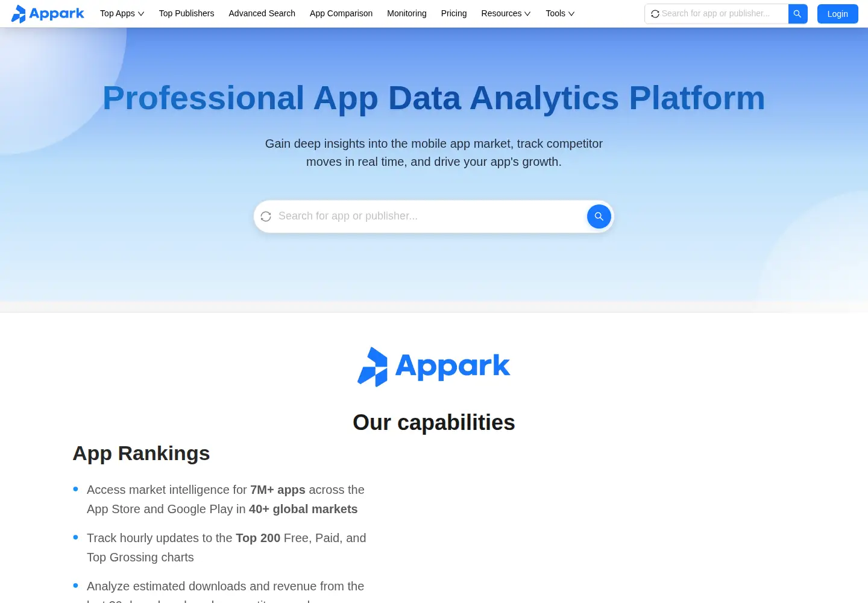Click the Our capabilities heading
The height and width of the screenshot is (603, 868).
[x=434, y=423]
